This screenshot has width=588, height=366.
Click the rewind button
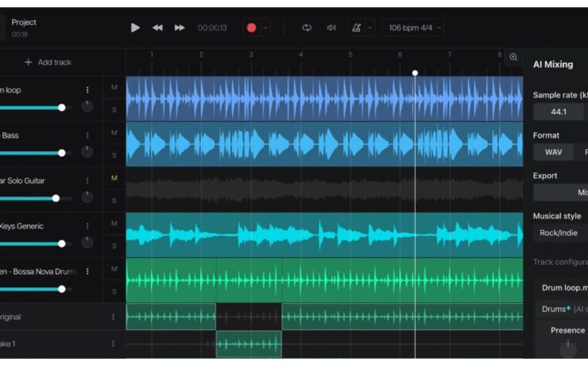pyautogui.click(x=157, y=28)
